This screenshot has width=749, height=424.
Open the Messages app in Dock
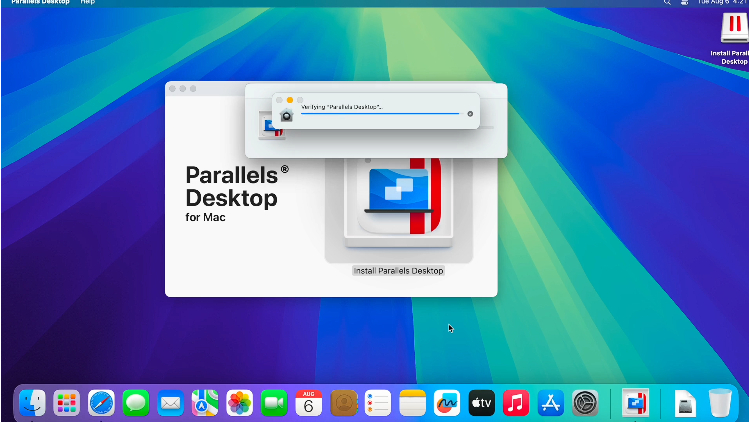[x=136, y=403]
